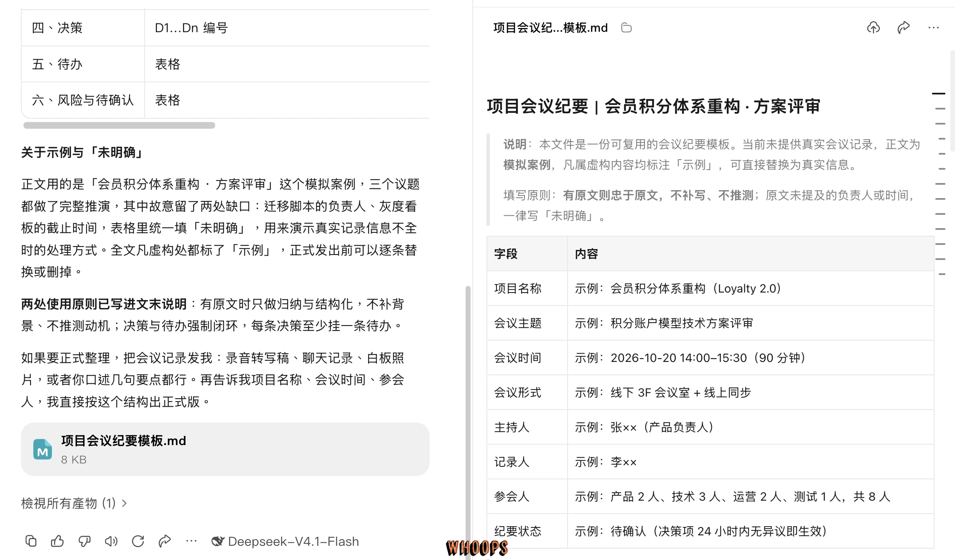Click the 字段 column header

point(527,254)
